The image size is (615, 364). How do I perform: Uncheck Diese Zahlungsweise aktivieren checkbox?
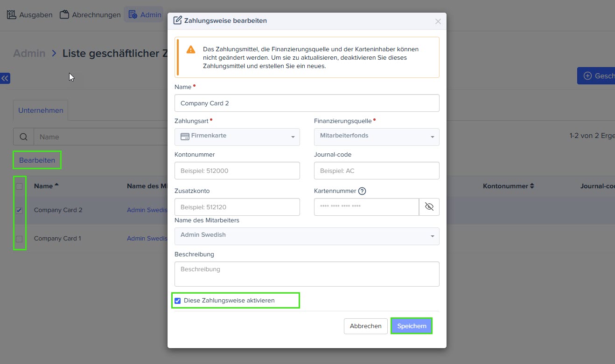(178, 301)
